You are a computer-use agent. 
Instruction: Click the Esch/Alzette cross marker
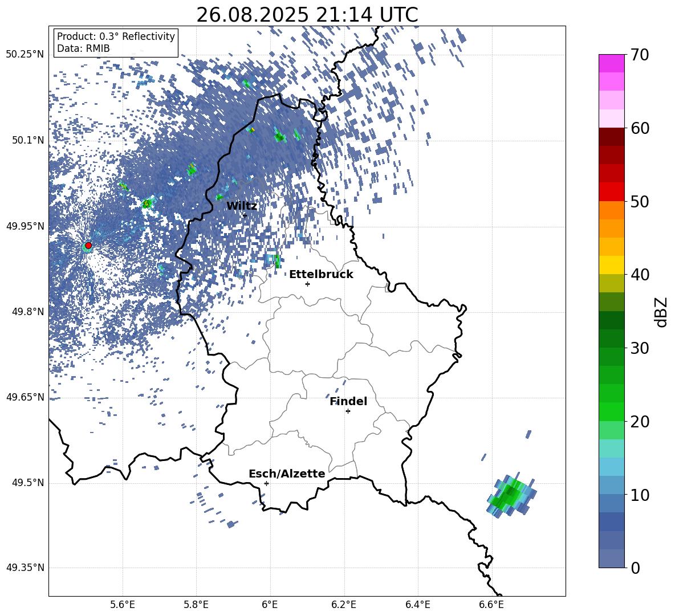(266, 483)
